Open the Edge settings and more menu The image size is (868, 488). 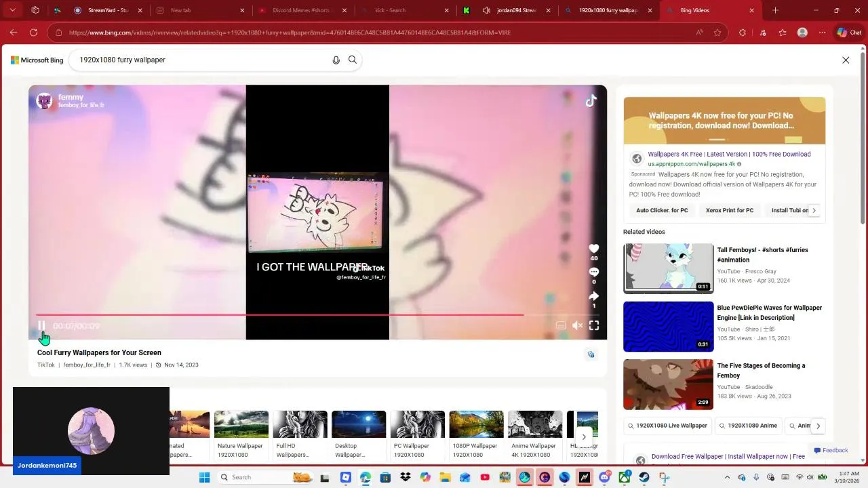822,33
